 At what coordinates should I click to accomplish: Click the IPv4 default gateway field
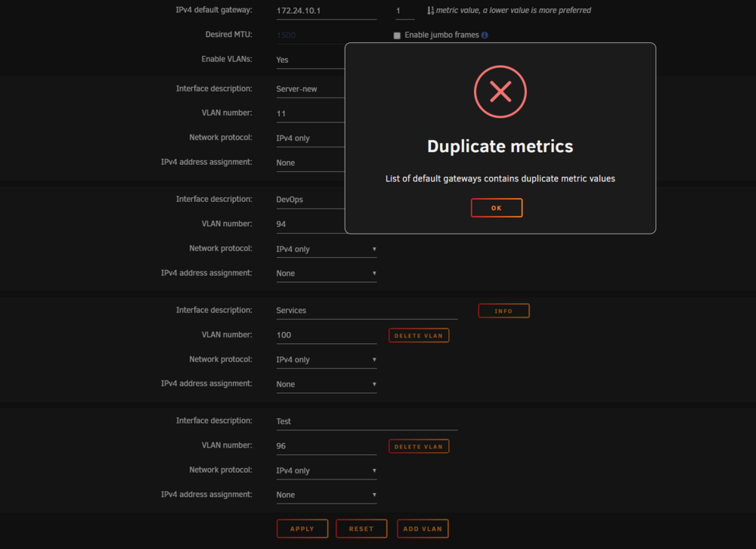327,11
